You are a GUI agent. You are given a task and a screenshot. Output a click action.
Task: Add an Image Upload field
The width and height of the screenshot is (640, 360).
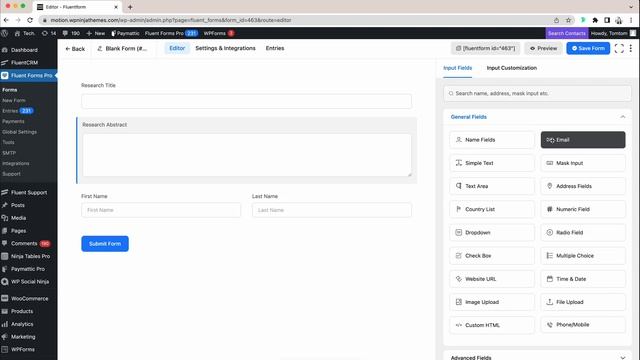[x=492, y=302]
